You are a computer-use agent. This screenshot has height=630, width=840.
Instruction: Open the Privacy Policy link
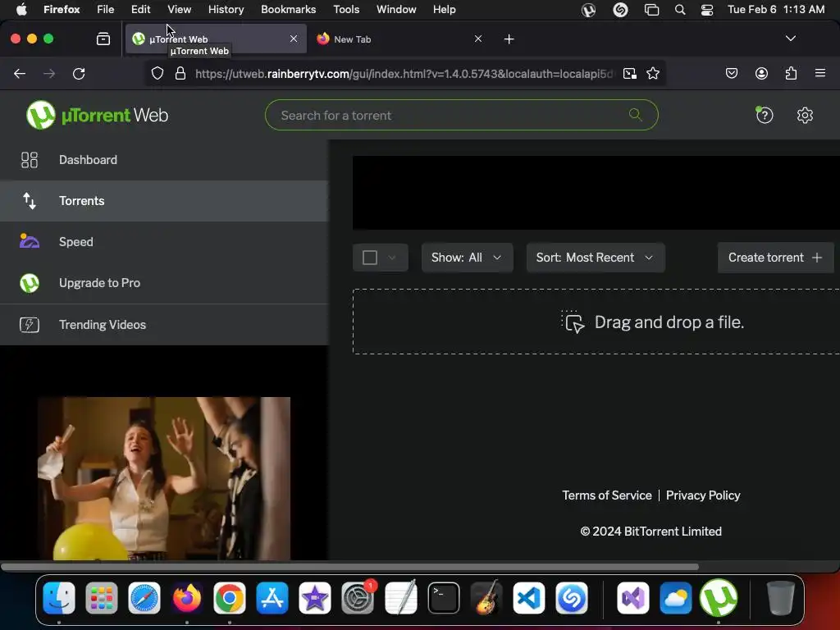[703, 495]
